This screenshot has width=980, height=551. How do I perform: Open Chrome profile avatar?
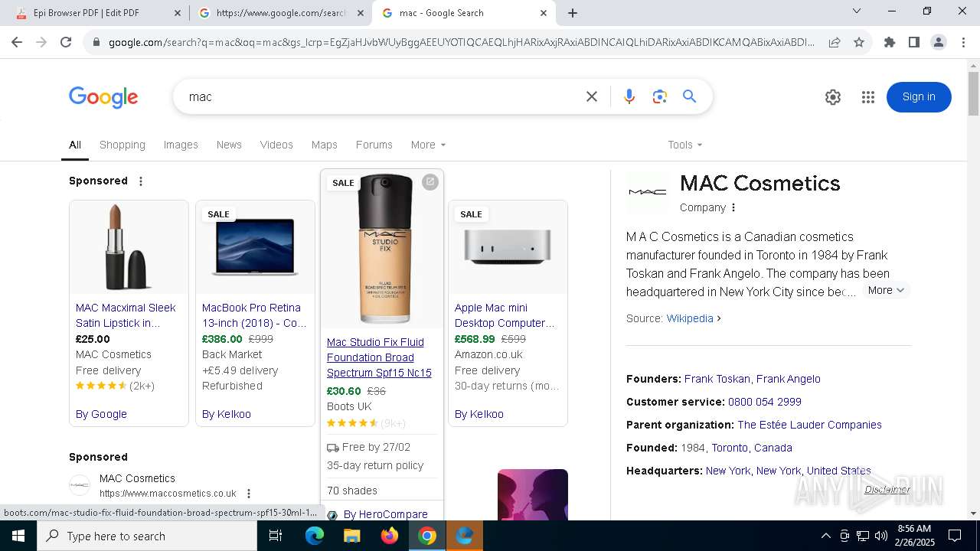pyautogui.click(x=939, y=42)
